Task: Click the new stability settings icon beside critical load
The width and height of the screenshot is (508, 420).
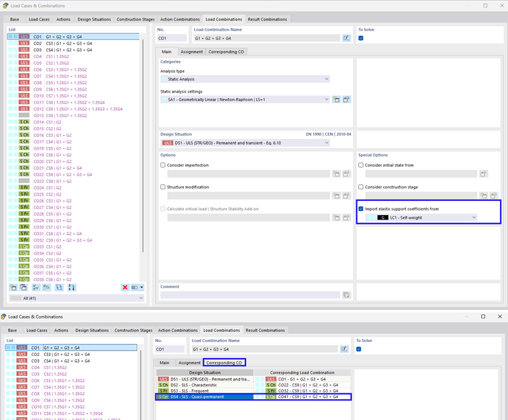Action: point(337,218)
